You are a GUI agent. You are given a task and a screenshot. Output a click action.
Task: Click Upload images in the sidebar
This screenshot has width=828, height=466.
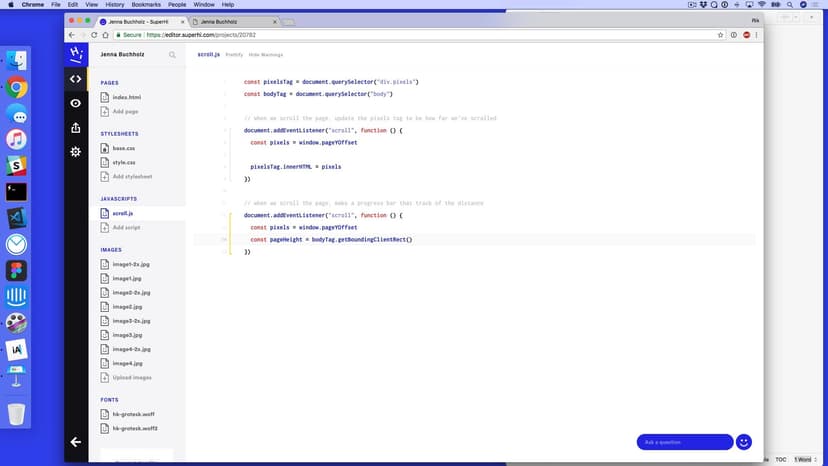132,377
